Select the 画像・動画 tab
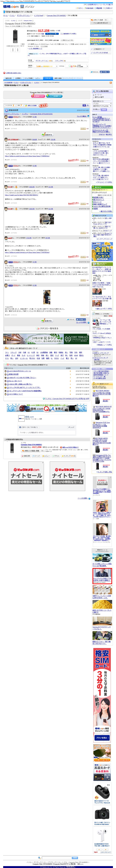Screen dimensions: 116x868 coord(58,78)
